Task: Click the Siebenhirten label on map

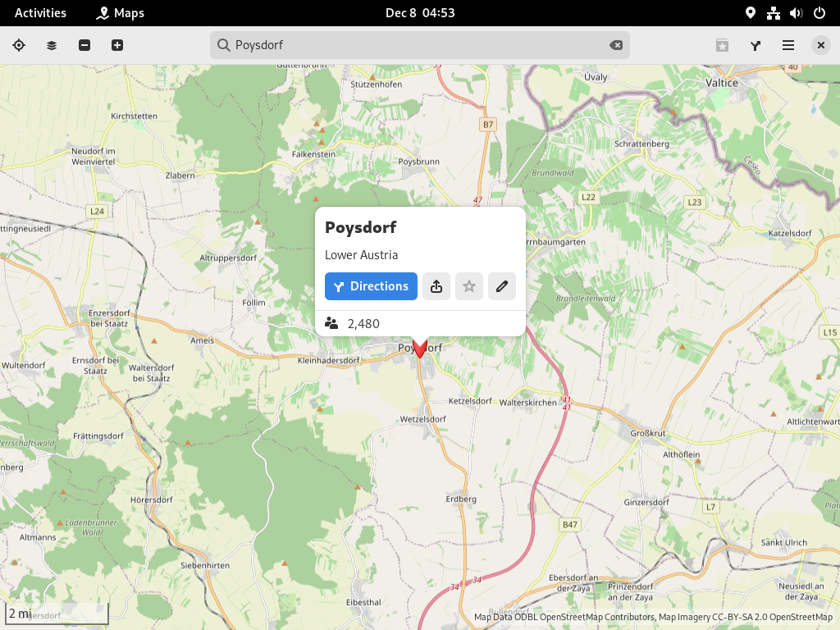Action: pyautogui.click(x=204, y=565)
